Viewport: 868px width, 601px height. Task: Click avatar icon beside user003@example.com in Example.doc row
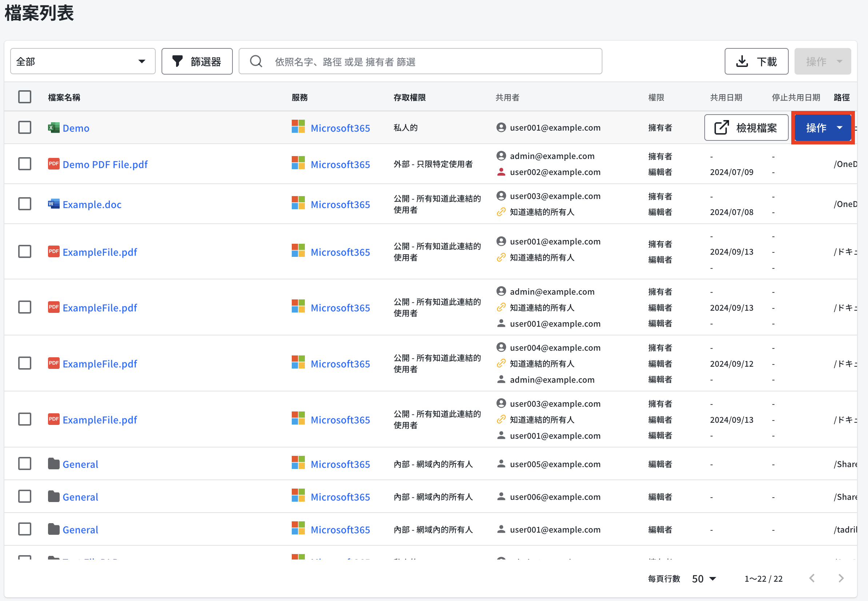click(x=501, y=196)
